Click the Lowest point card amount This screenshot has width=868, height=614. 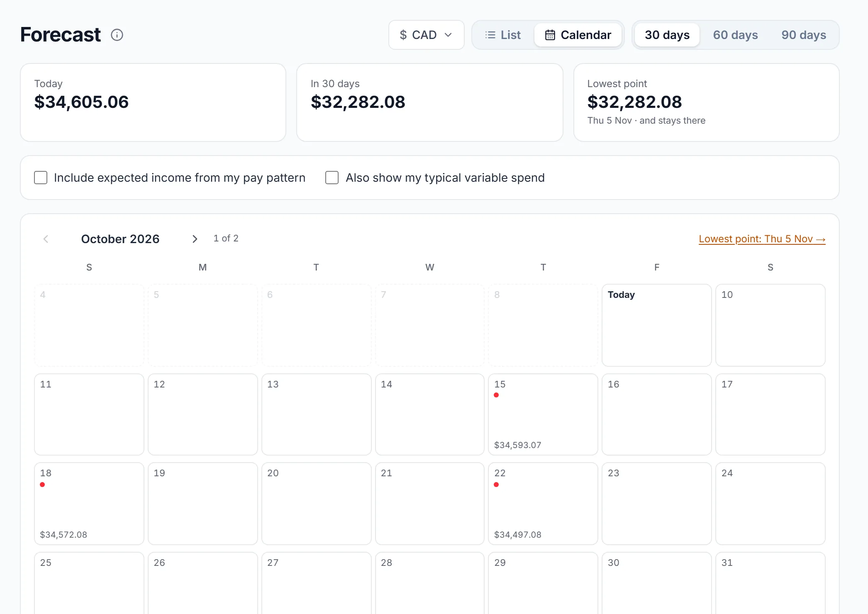(x=634, y=102)
